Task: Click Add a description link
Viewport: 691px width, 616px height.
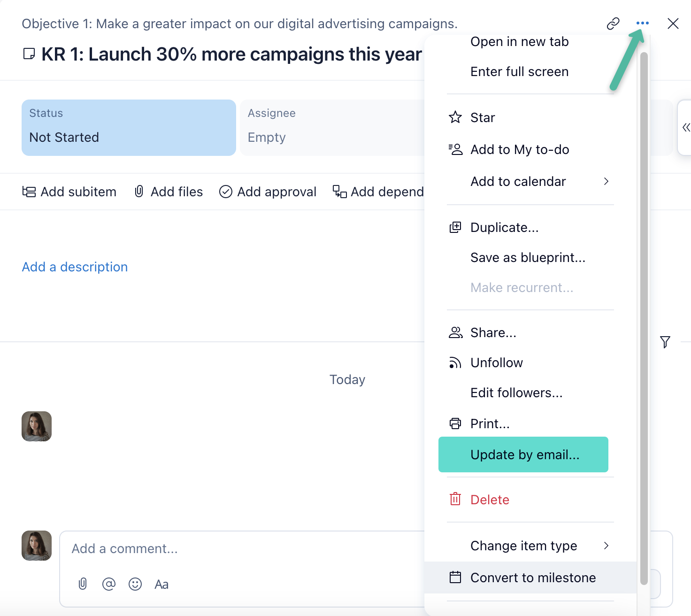Action: pos(75,267)
